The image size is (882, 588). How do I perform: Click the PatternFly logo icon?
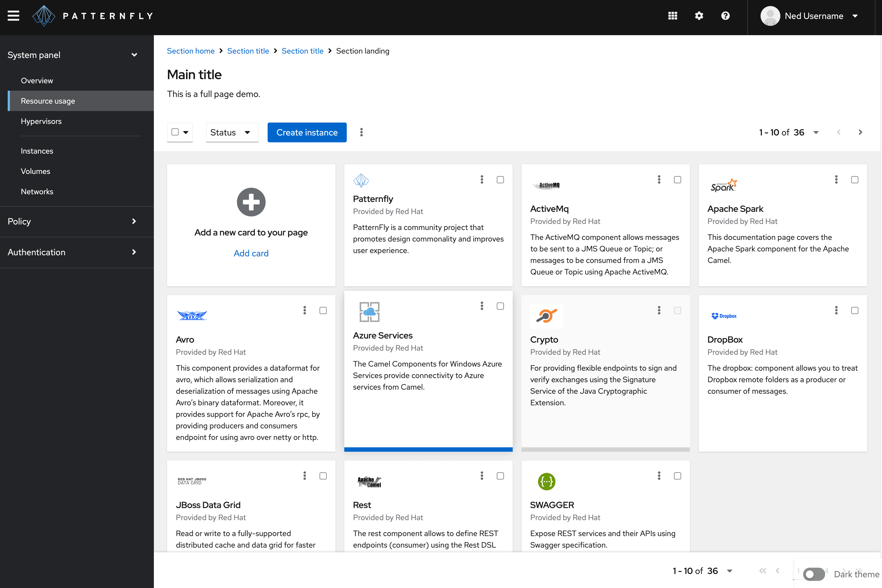(43, 15)
